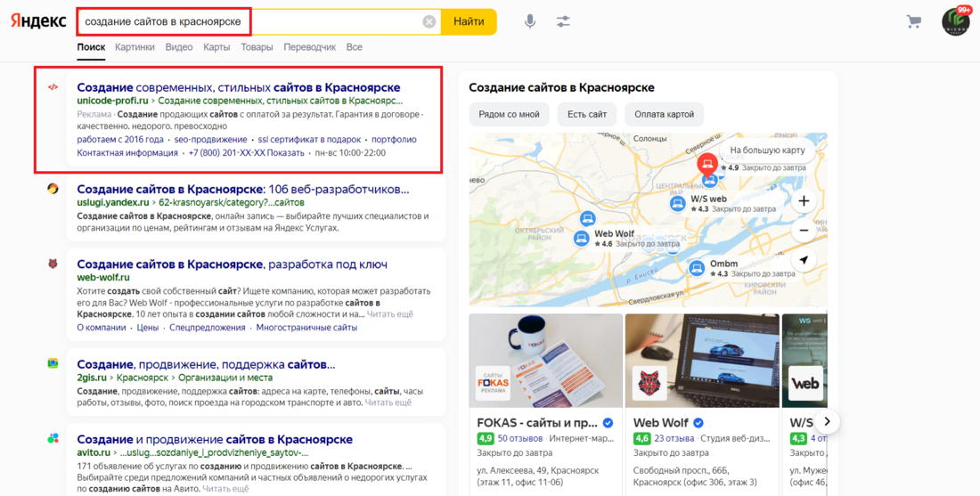Show phone number +7 (800) 201

pyautogui.click(x=246, y=152)
